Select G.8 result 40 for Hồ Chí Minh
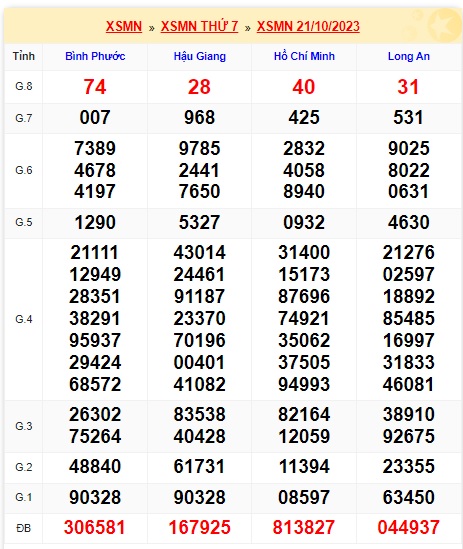This screenshot has height=549, width=463. coord(304,87)
